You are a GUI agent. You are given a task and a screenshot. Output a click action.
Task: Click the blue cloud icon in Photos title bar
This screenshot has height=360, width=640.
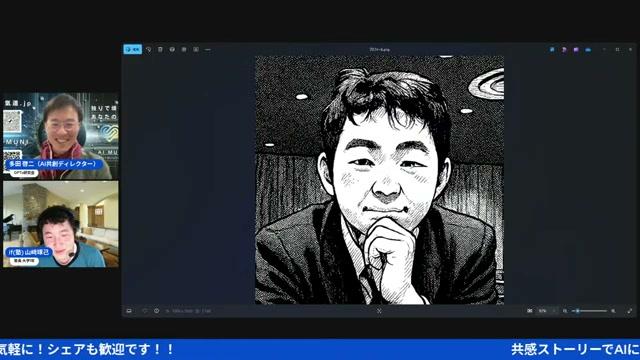588,49
